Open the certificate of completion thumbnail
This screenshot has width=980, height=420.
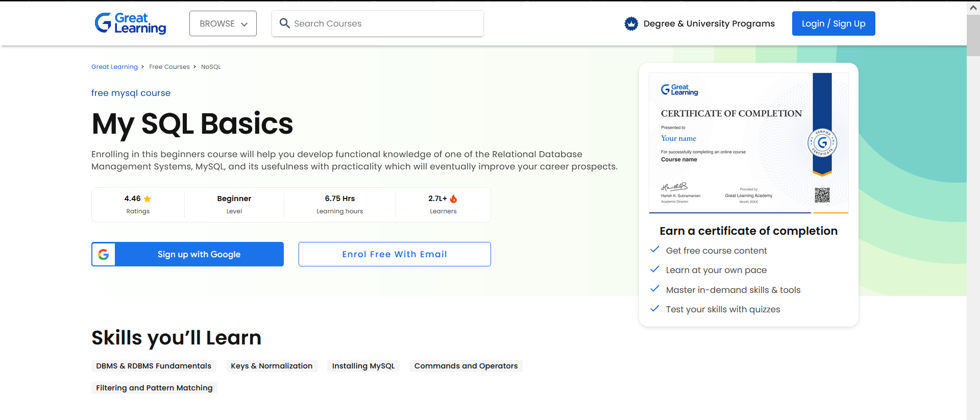749,143
